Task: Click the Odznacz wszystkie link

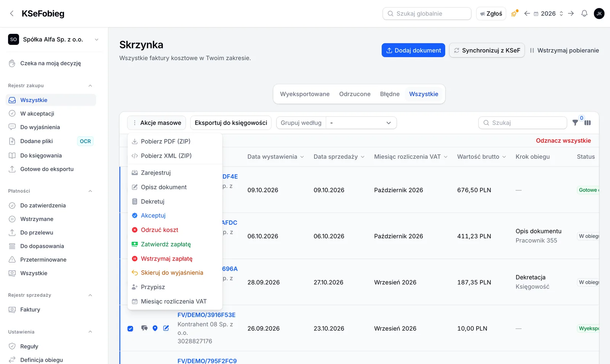Action: pyautogui.click(x=563, y=140)
